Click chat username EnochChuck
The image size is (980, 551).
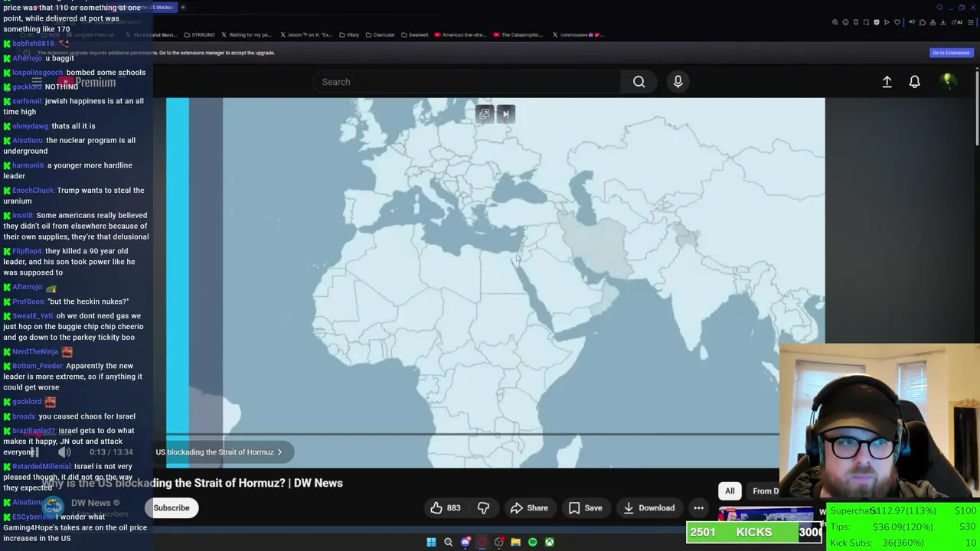click(33, 191)
